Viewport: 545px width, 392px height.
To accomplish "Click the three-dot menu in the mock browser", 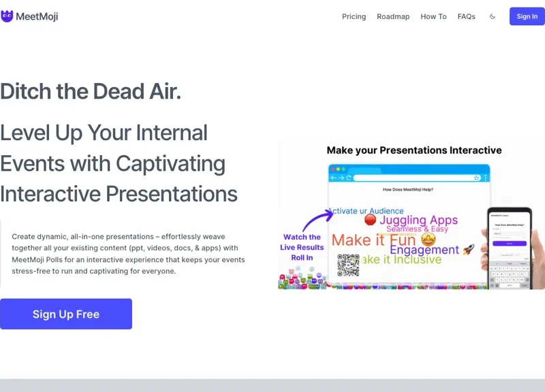I will point(486,178).
